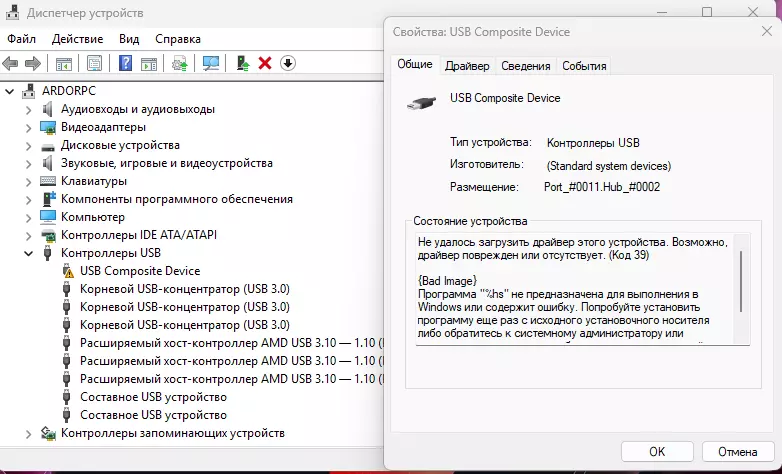Click the Update driver toolbar icon
The width and height of the screenshot is (782, 474).
tap(242, 63)
